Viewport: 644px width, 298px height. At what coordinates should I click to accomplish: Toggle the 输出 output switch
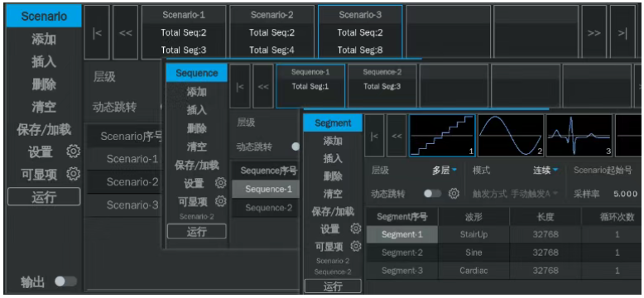[66, 281]
